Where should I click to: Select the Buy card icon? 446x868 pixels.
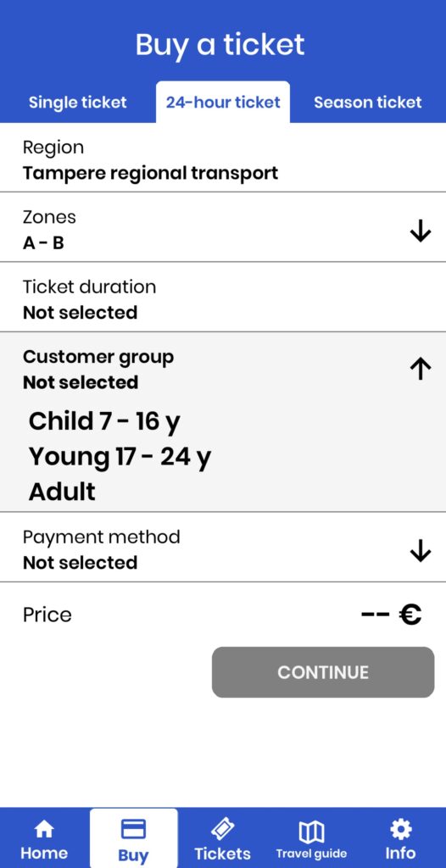click(133, 829)
